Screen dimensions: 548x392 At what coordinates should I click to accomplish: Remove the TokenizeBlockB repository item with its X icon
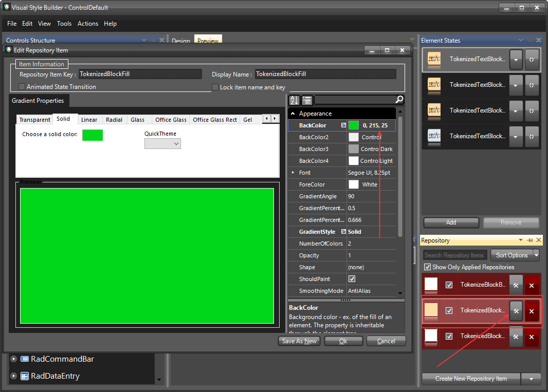pos(532,285)
